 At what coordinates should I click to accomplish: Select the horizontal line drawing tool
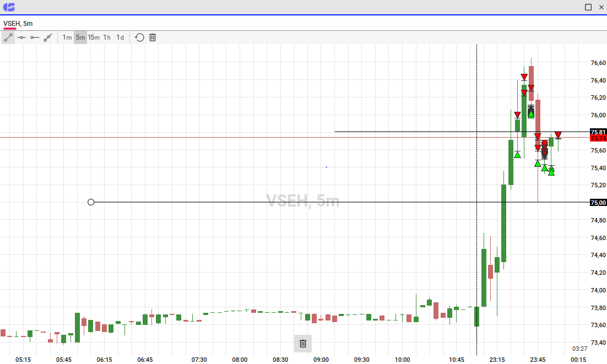21,37
